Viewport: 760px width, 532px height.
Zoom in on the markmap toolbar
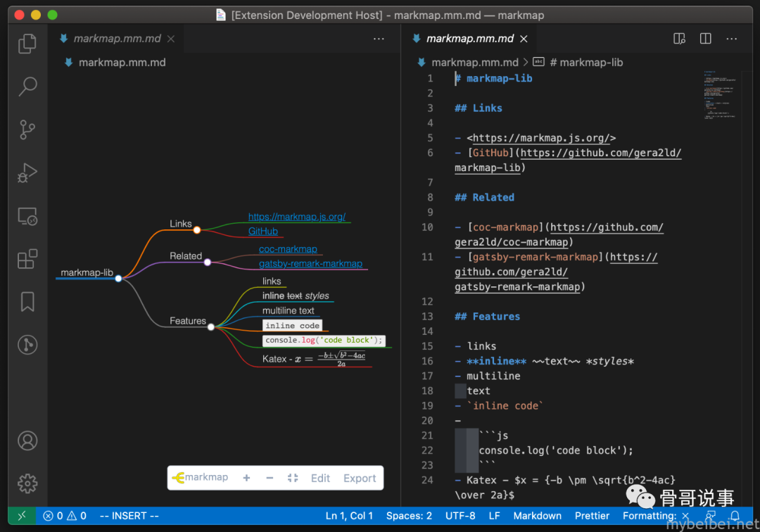247,479
